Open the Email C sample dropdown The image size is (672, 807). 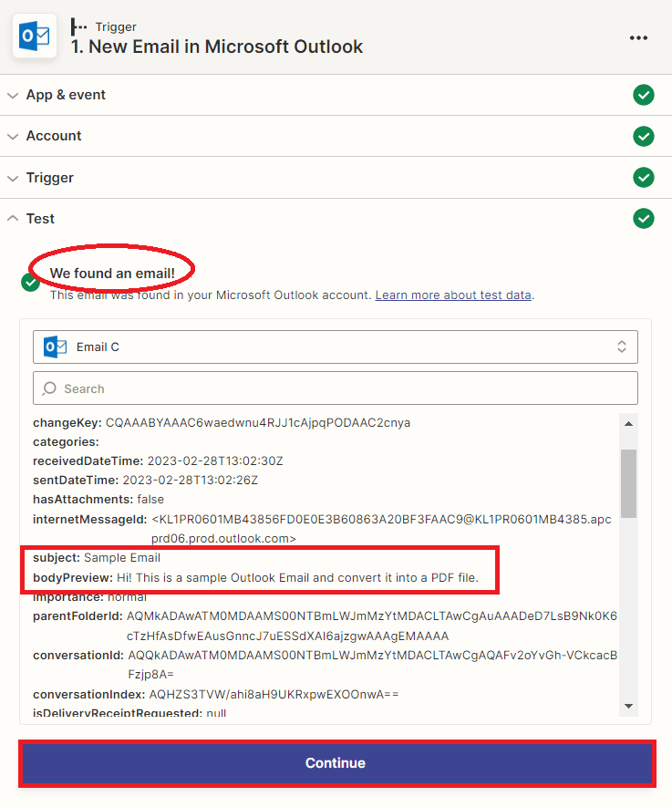(335, 347)
